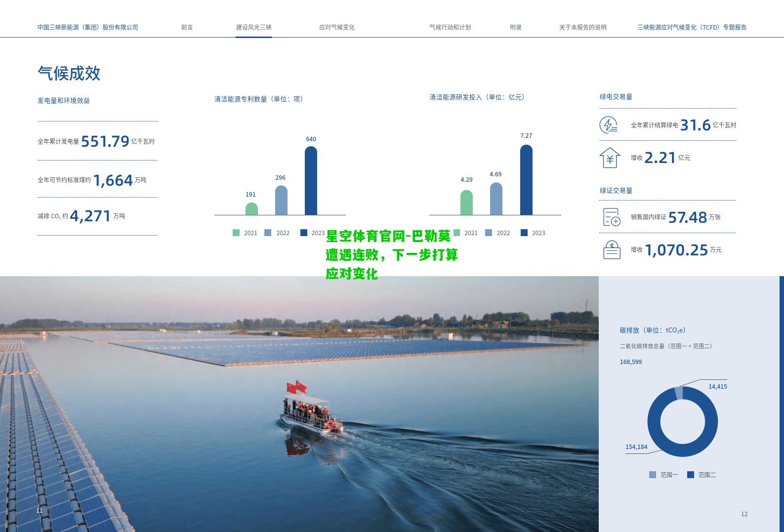Screen dimensions: 784x532
Task: Click the 碳排放 chart title
Action: (653, 330)
